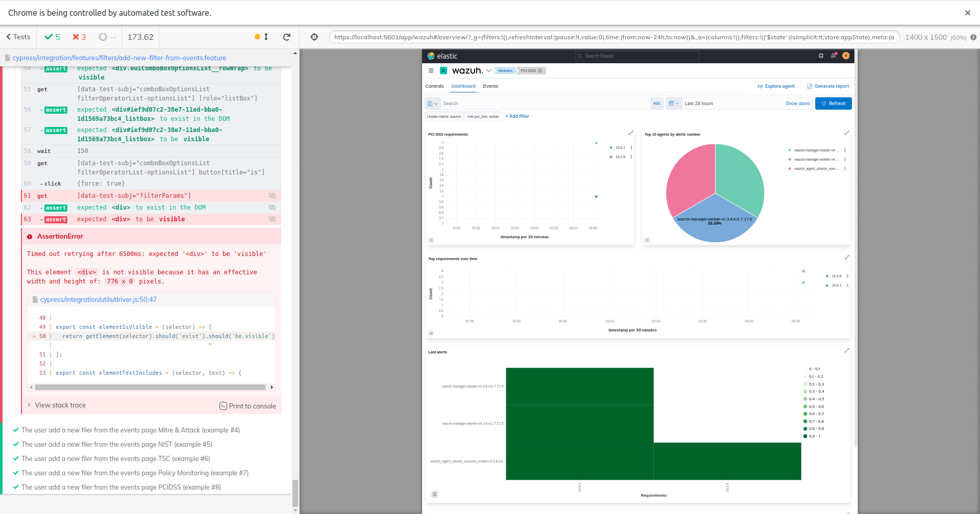980x514 pixels.
Task: Open alerts via the bell icon
Action: click(x=833, y=56)
